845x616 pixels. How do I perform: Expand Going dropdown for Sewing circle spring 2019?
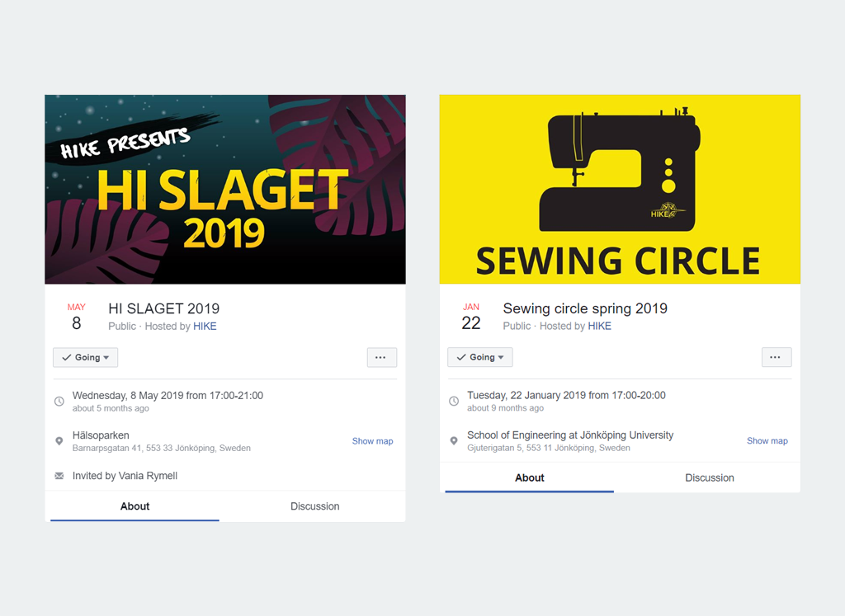(x=479, y=357)
